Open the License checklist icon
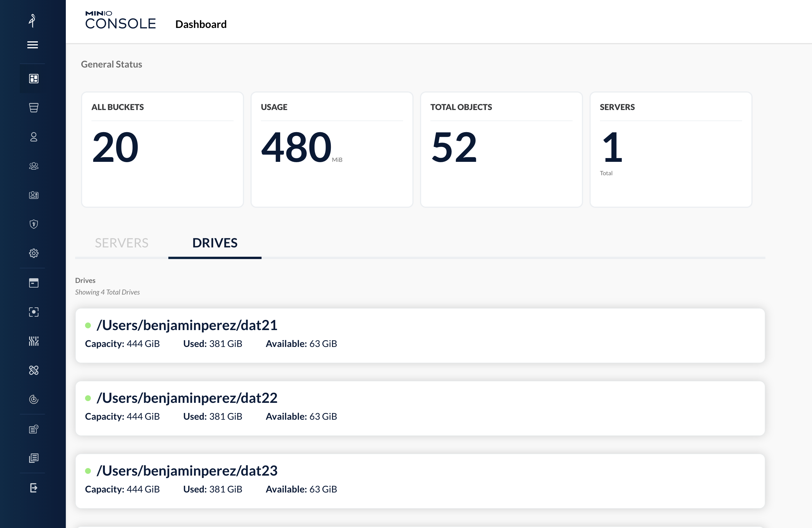Image resolution: width=812 pixels, height=528 pixels. (x=33, y=429)
